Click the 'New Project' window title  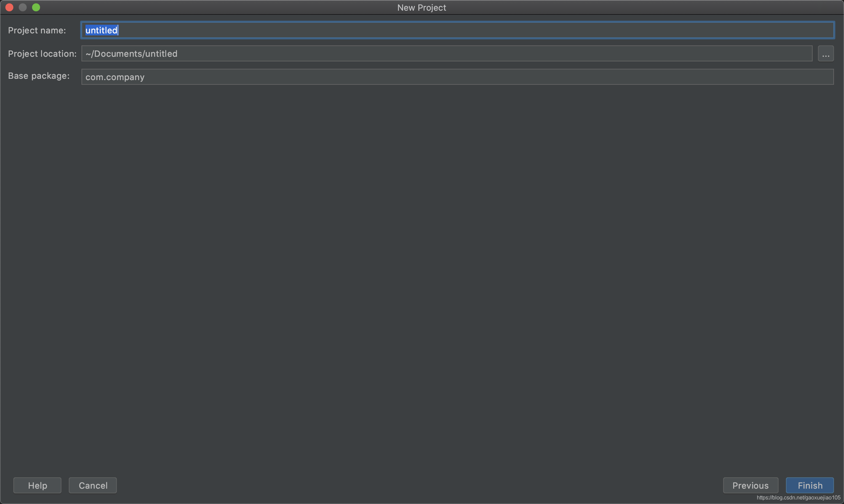coord(421,7)
